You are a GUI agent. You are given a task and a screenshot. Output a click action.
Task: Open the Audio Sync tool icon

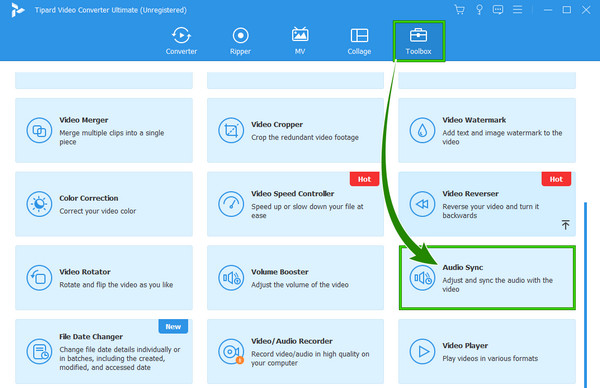point(422,278)
